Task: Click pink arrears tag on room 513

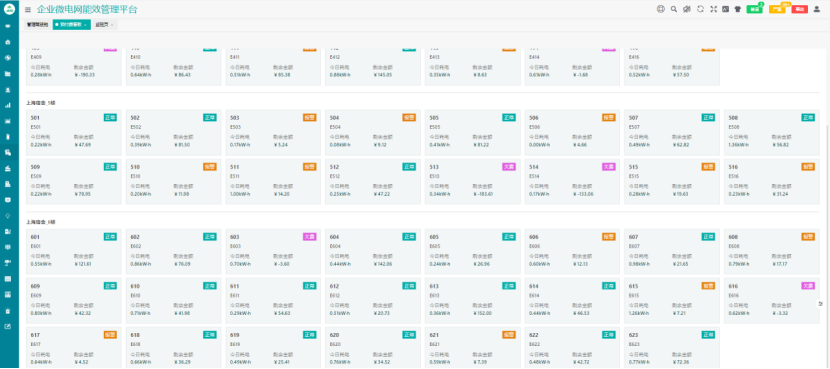Action: (509, 167)
